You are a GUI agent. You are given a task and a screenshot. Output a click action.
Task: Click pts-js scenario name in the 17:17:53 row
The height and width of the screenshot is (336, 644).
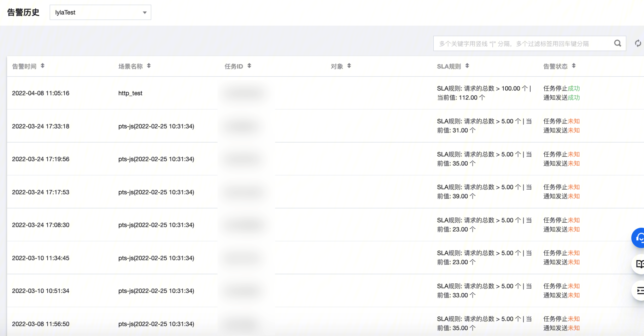tap(156, 192)
